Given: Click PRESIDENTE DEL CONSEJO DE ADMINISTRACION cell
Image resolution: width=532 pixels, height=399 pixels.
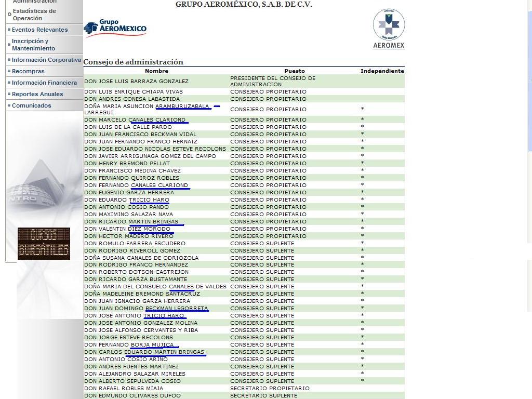Looking at the screenshot, I should 273,82.
